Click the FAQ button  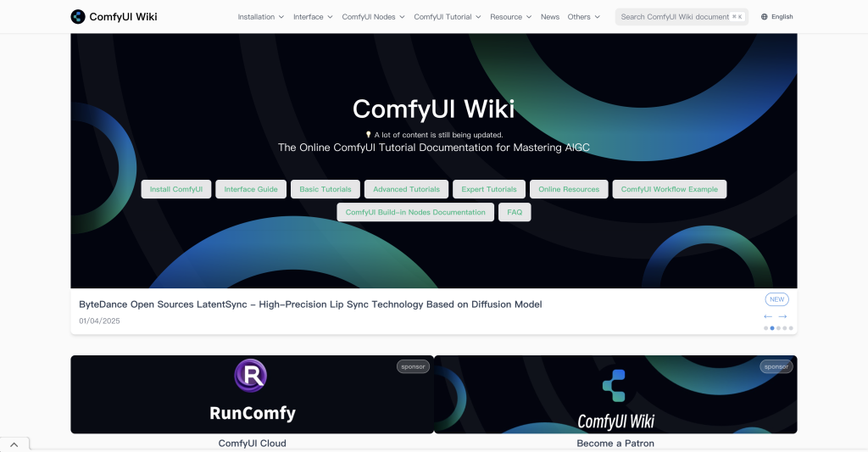(515, 212)
